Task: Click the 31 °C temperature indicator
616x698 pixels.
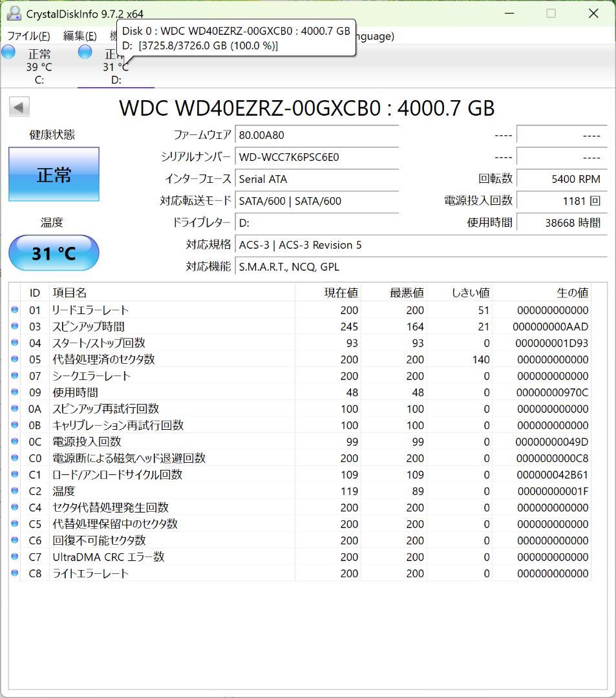Action: 54,253
